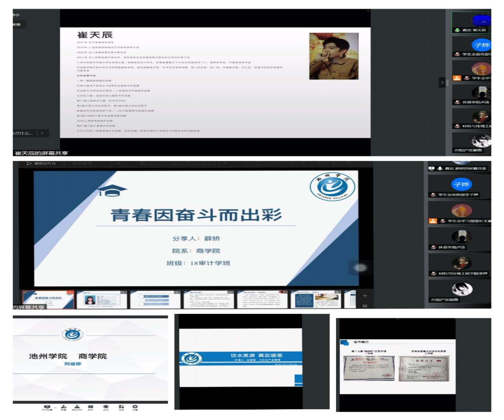Open the settings gear icon

tap(135, 407)
